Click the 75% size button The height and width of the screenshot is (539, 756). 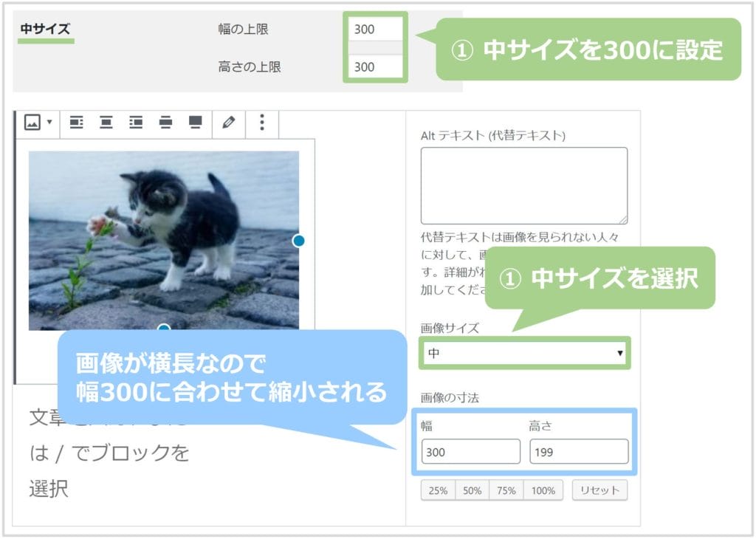pyautogui.click(x=506, y=490)
